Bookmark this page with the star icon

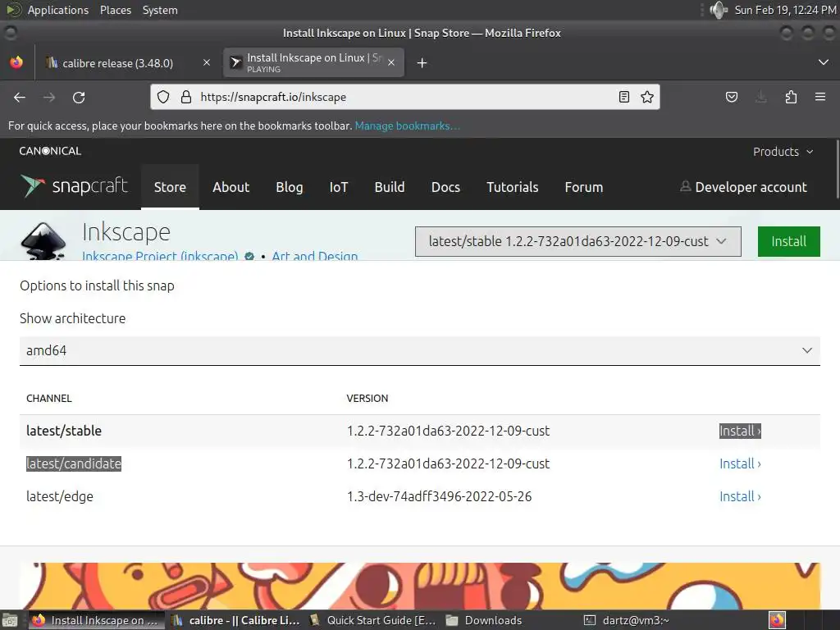click(x=647, y=97)
